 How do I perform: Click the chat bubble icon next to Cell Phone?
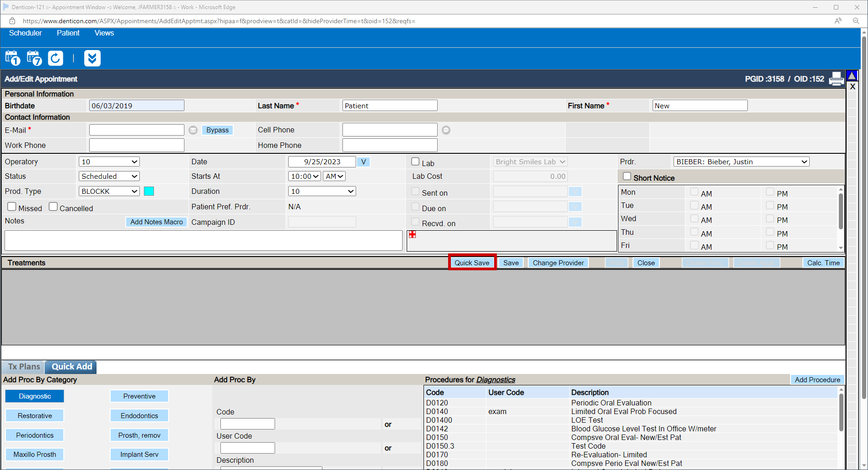coord(445,130)
